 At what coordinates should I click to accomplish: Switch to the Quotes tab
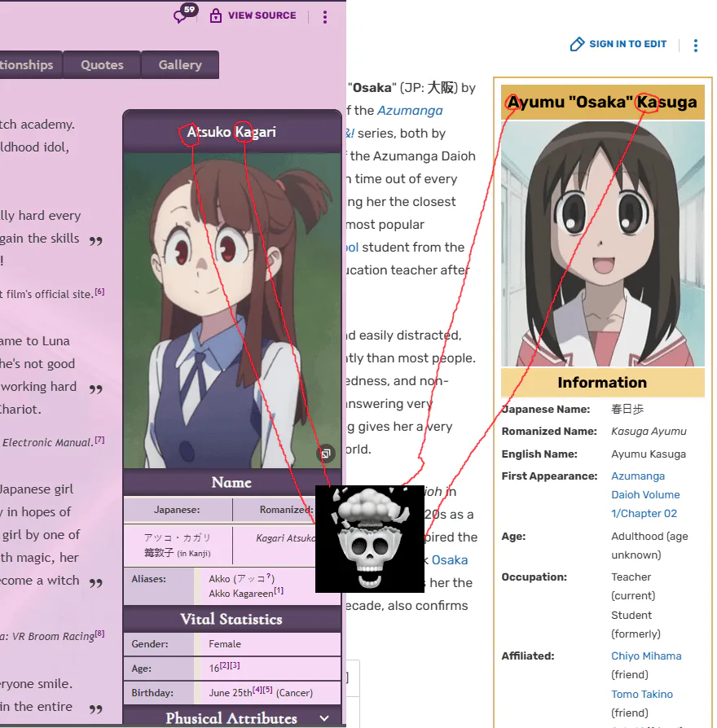102,65
